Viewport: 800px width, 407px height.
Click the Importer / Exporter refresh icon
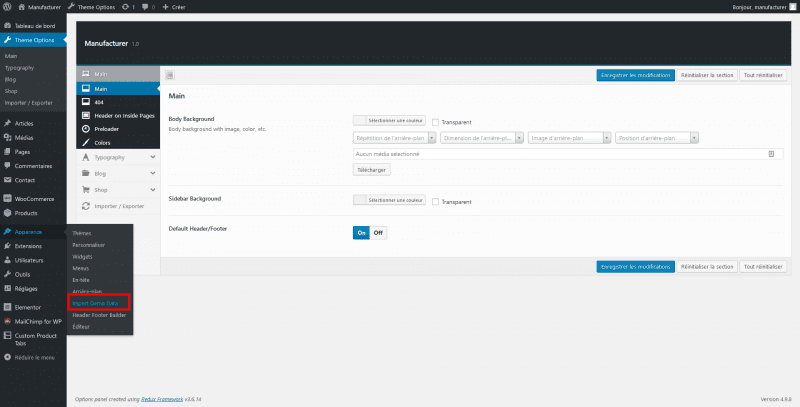point(86,205)
